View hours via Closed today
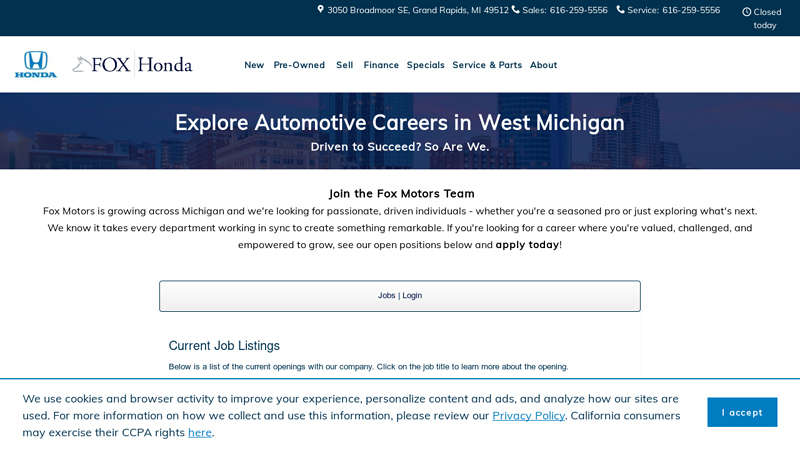The image size is (800, 450). tap(767, 18)
